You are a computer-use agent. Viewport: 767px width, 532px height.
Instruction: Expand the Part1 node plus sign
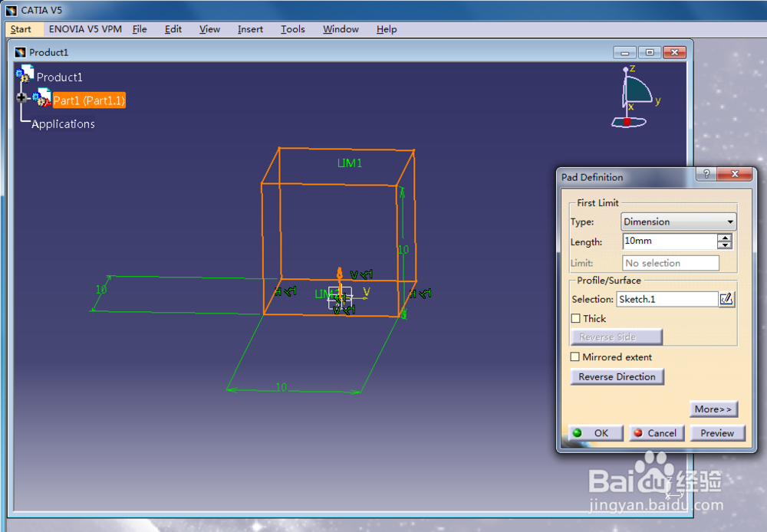click(x=21, y=97)
